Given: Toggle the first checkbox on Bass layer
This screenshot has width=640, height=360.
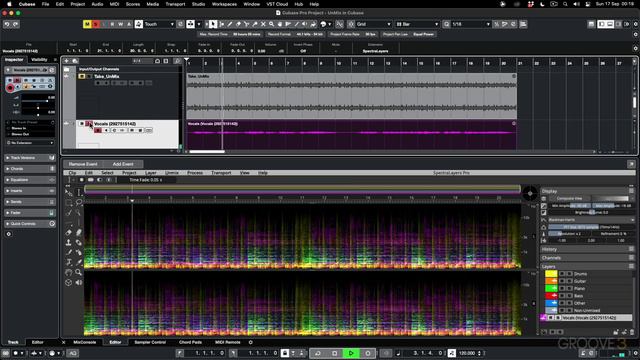Looking at the screenshot, I should 562,296.
